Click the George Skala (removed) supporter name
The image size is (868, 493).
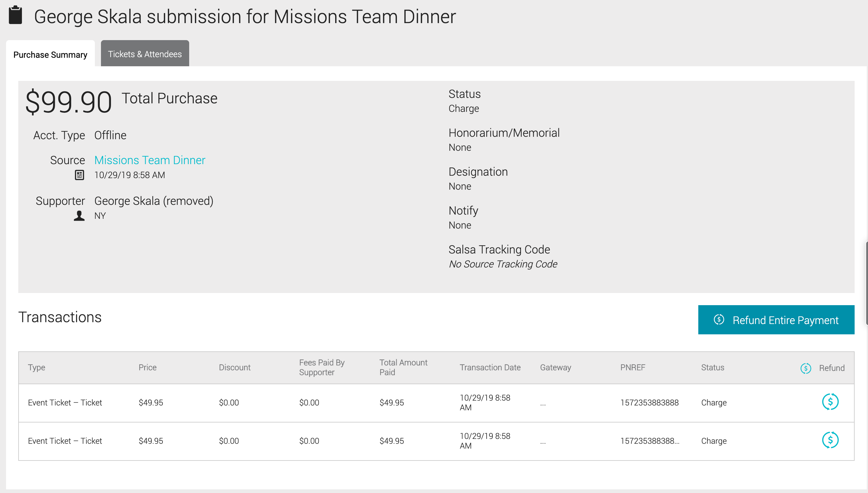(x=154, y=201)
